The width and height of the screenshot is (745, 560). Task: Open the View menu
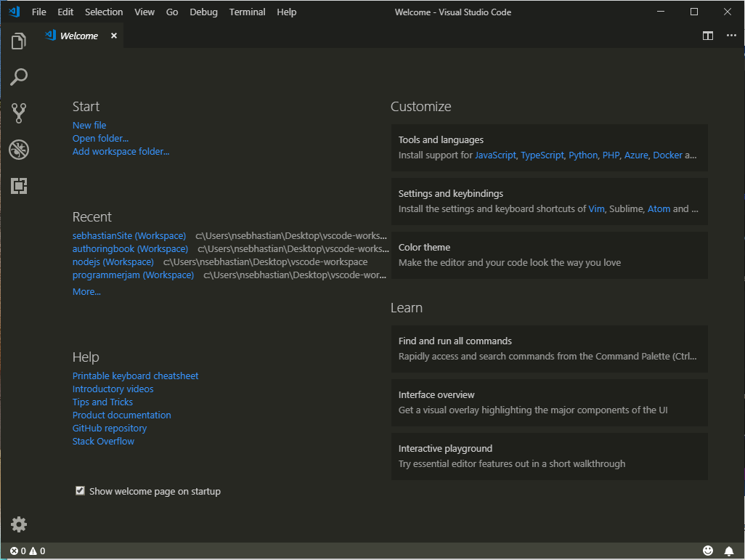[144, 12]
